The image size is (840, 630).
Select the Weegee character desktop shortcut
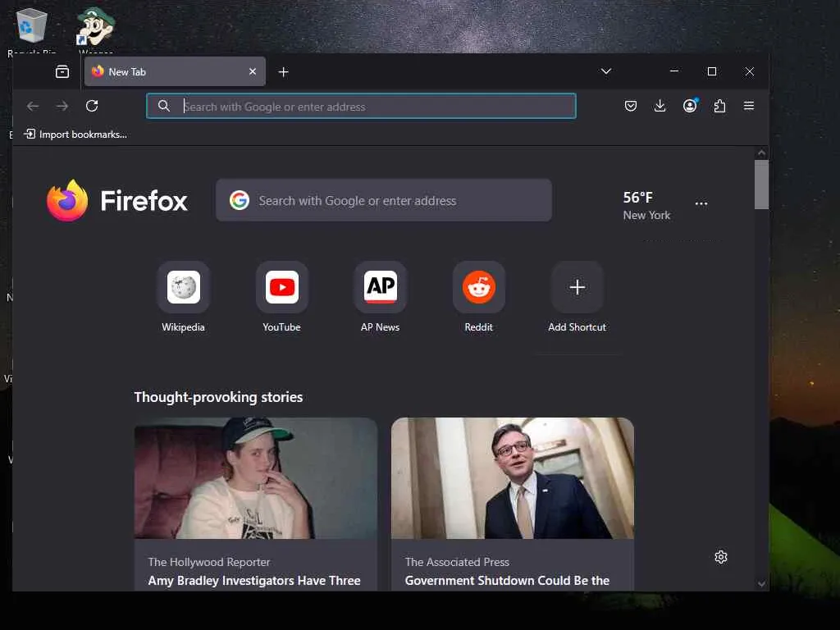(x=96, y=31)
